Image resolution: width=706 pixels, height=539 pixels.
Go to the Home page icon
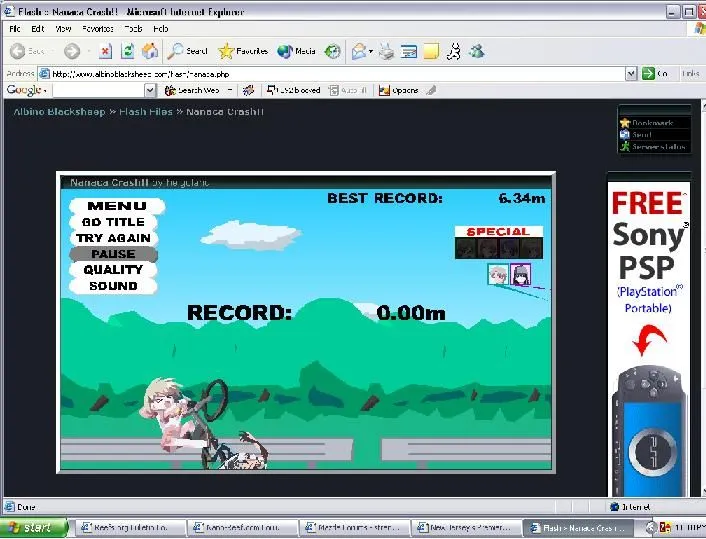150,51
